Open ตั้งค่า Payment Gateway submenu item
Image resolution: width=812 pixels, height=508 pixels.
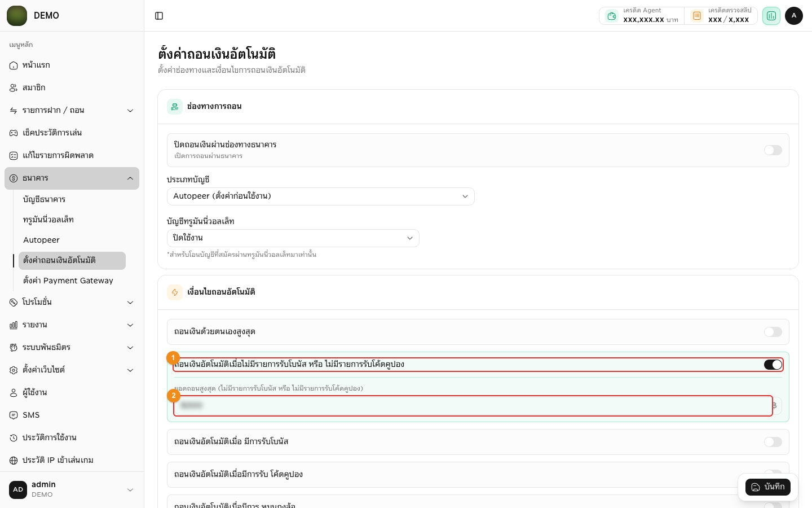[x=72, y=281]
